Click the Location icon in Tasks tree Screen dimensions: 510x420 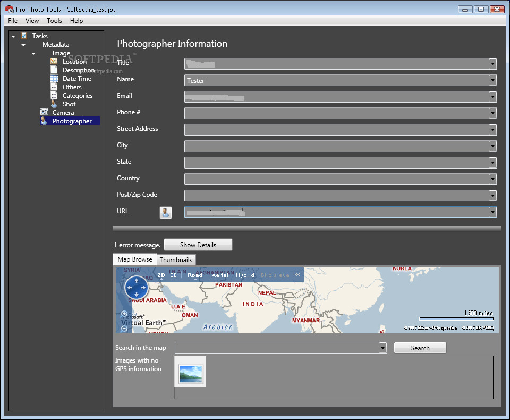(x=54, y=62)
